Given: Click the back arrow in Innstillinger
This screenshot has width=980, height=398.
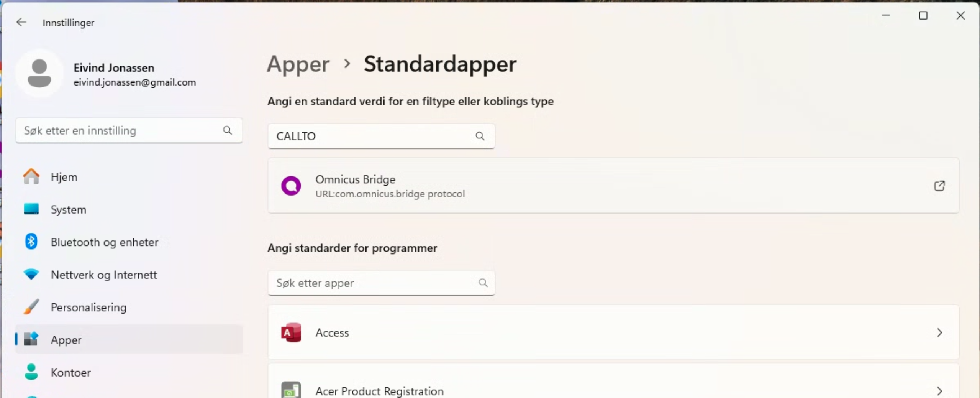Looking at the screenshot, I should point(21,22).
